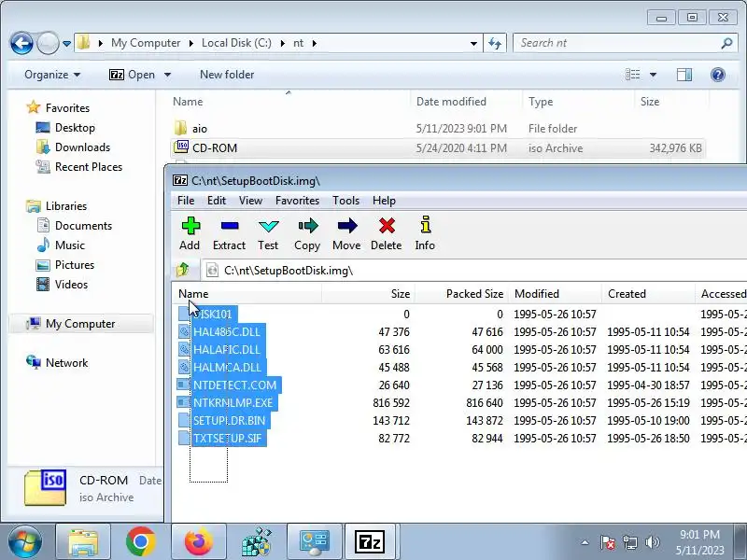The height and width of the screenshot is (560, 747).
Task: Show hidden tray icons arrow
Action: point(585,542)
